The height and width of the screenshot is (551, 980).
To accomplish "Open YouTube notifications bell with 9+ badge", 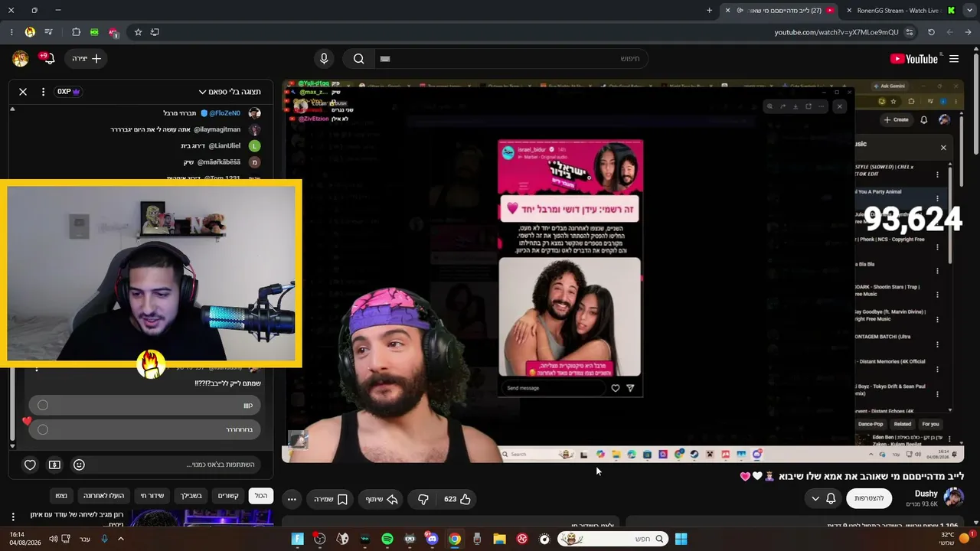I will [48, 59].
